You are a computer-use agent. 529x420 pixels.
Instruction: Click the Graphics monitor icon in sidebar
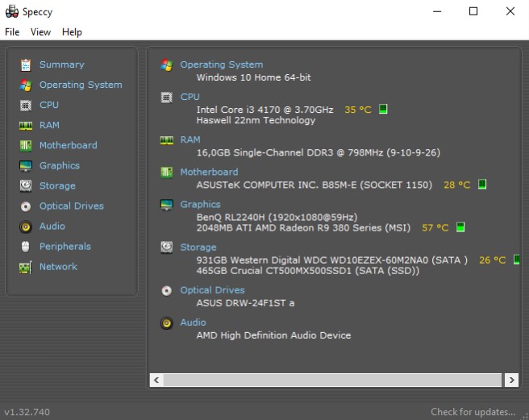coord(26,166)
